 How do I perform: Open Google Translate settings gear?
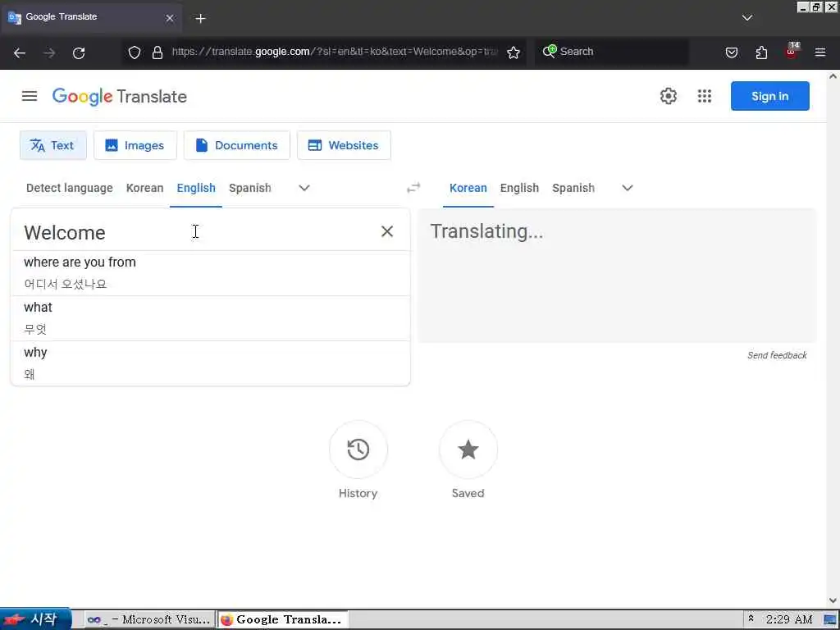tap(668, 97)
